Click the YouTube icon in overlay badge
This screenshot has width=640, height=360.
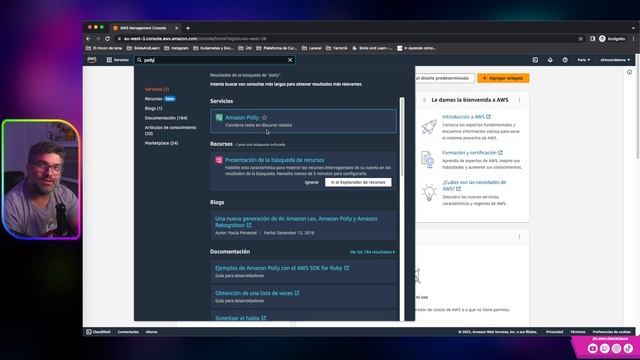593,348
